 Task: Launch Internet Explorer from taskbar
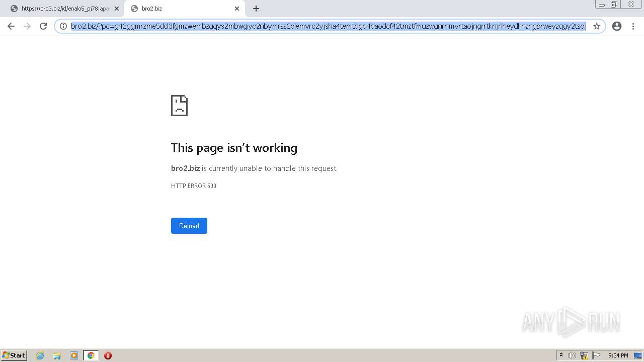(x=40, y=355)
